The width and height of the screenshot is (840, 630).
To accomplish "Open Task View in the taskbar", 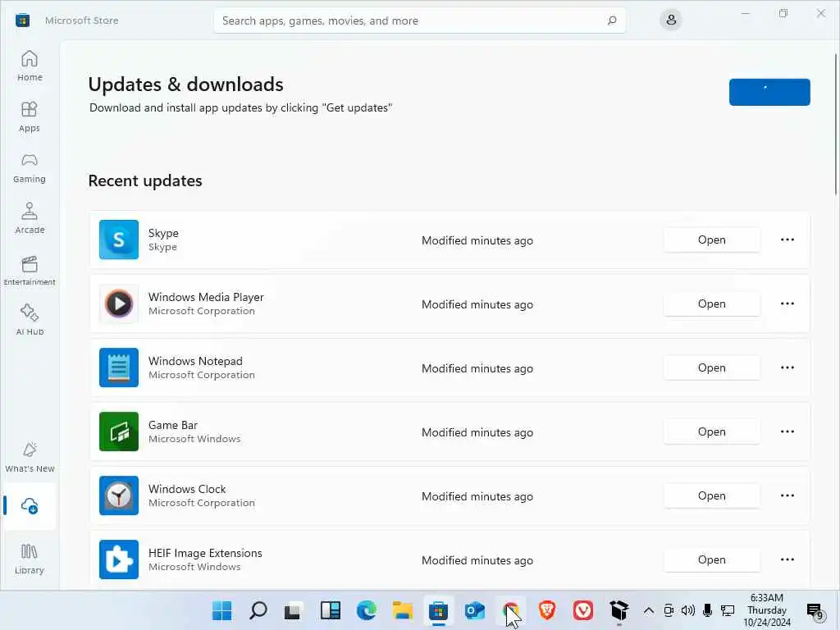I will click(293, 610).
